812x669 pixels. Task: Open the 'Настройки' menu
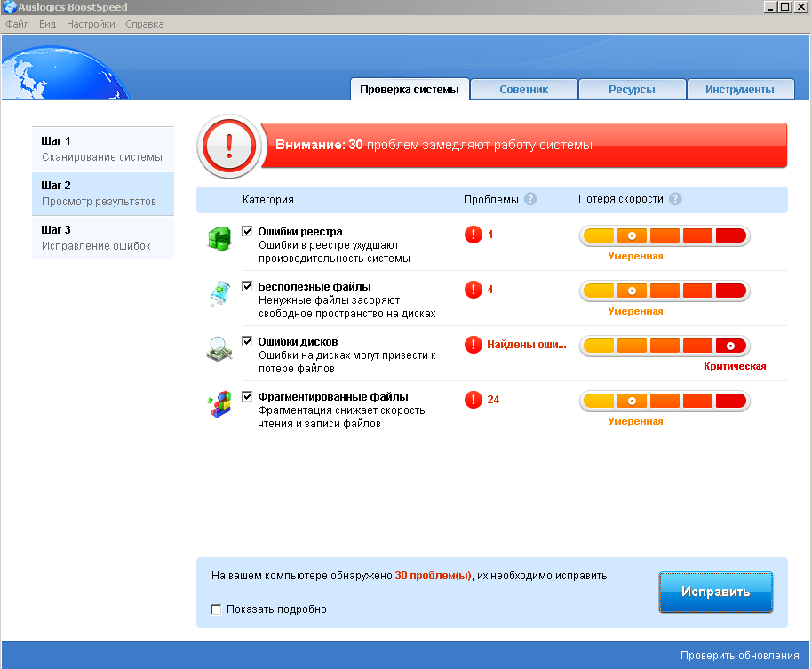[x=91, y=24]
